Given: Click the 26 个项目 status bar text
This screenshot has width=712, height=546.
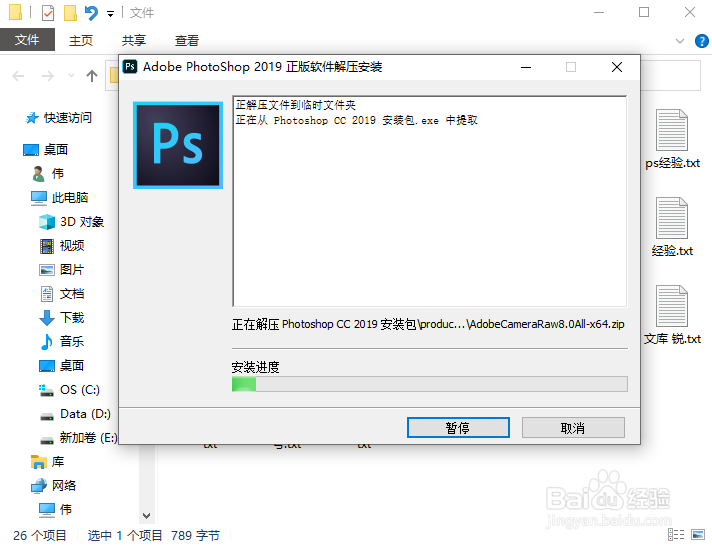Looking at the screenshot, I should tap(40, 536).
